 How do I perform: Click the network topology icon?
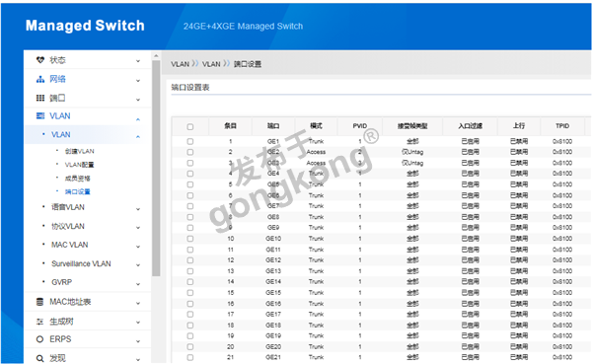40,79
